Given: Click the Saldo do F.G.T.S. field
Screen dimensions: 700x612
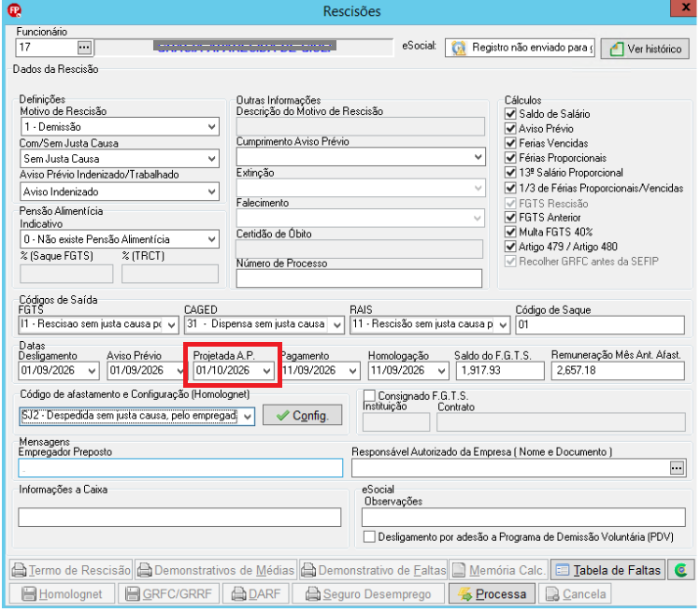Looking at the screenshot, I should click(x=500, y=371).
